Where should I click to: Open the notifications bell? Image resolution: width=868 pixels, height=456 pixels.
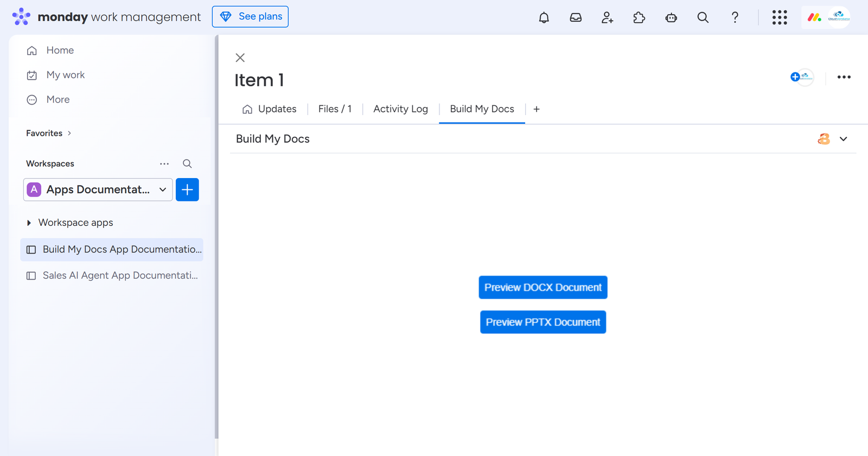544,17
